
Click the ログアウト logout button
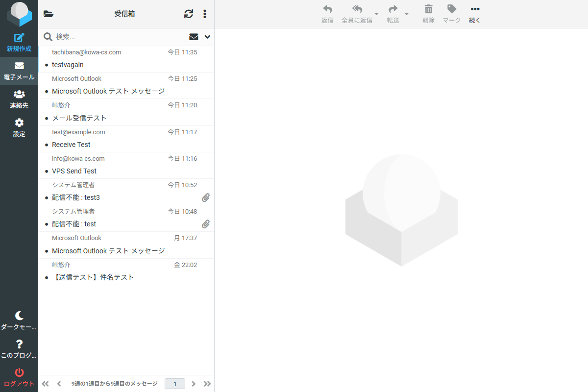[x=19, y=377]
